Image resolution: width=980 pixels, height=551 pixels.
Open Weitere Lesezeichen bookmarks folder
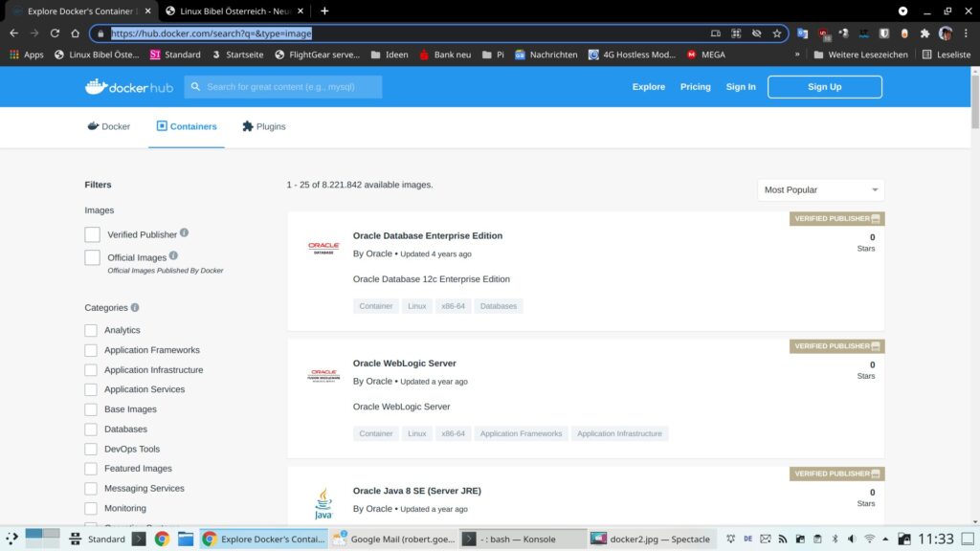coord(860,55)
